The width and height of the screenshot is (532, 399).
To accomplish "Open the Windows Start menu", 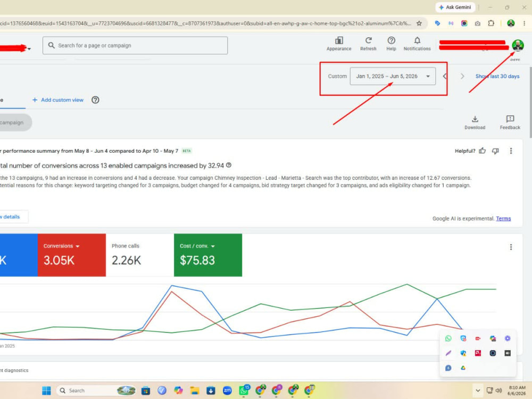I will click(46, 390).
